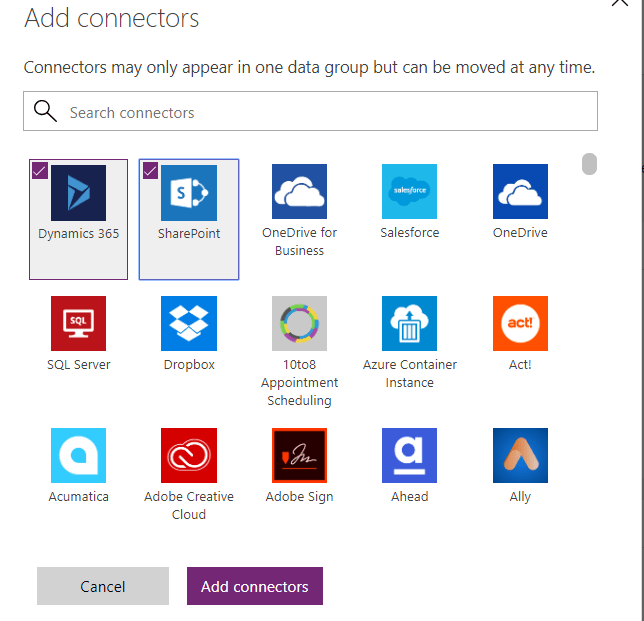This screenshot has width=644, height=621.
Task: Click the connector list scrollbar thumb
Action: click(x=589, y=164)
